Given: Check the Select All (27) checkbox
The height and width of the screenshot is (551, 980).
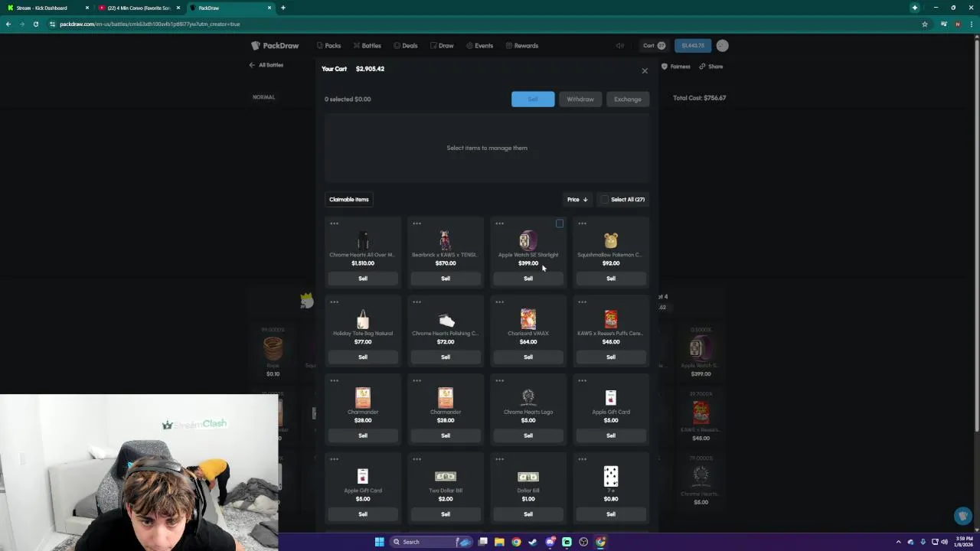Looking at the screenshot, I should 605,200.
